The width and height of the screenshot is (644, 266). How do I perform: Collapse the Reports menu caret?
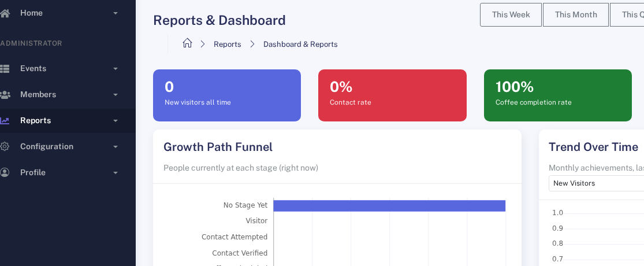(116, 120)
